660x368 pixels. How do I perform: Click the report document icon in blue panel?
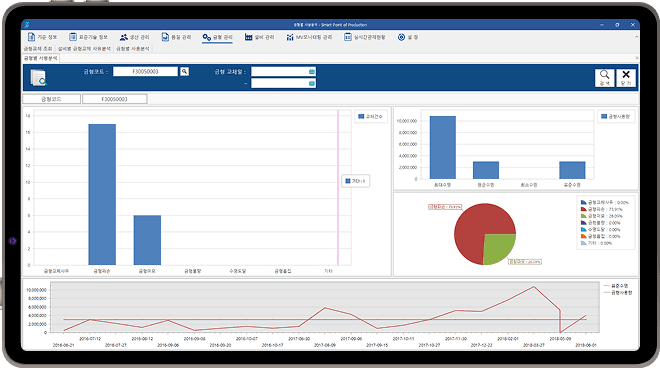(x=38, y=78)
